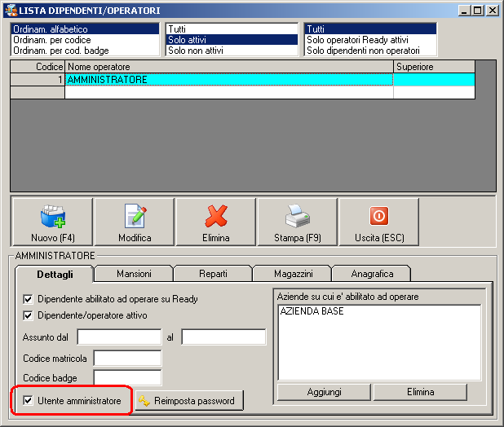Open the Reparti tab

pyautogui.click(x=213, y=274)
